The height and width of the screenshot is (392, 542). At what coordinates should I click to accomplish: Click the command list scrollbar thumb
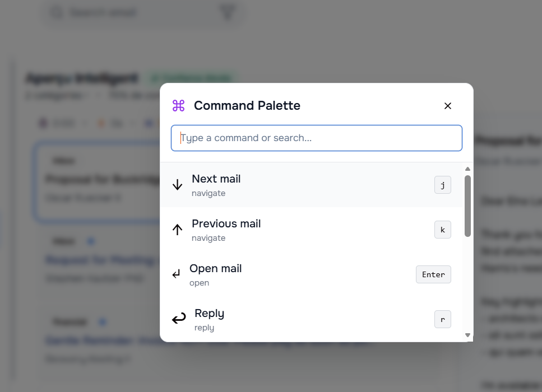point(468,205)
